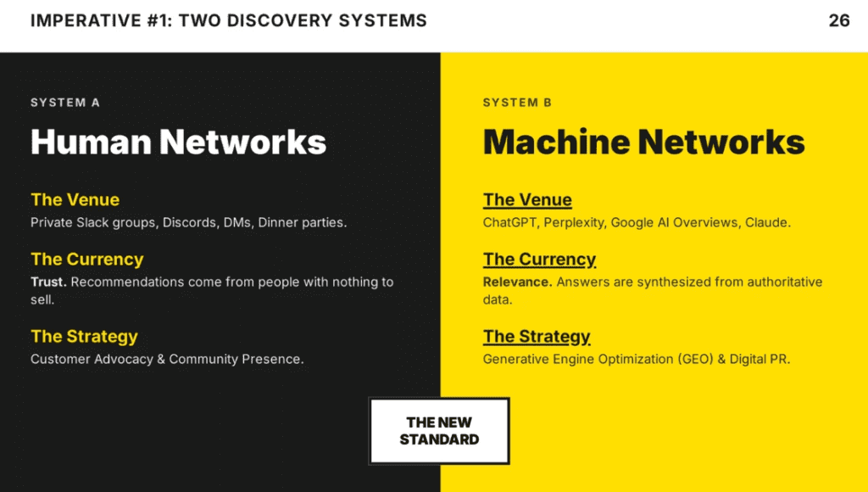Click the Human Networks heading
This screenshot has height=492, width=868.
click(178, 142)
